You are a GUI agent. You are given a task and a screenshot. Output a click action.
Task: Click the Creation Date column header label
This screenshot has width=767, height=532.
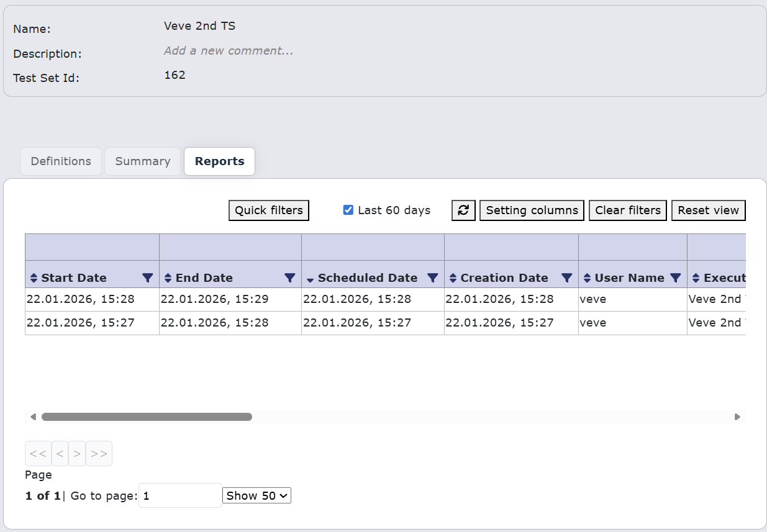pos(504,278)
